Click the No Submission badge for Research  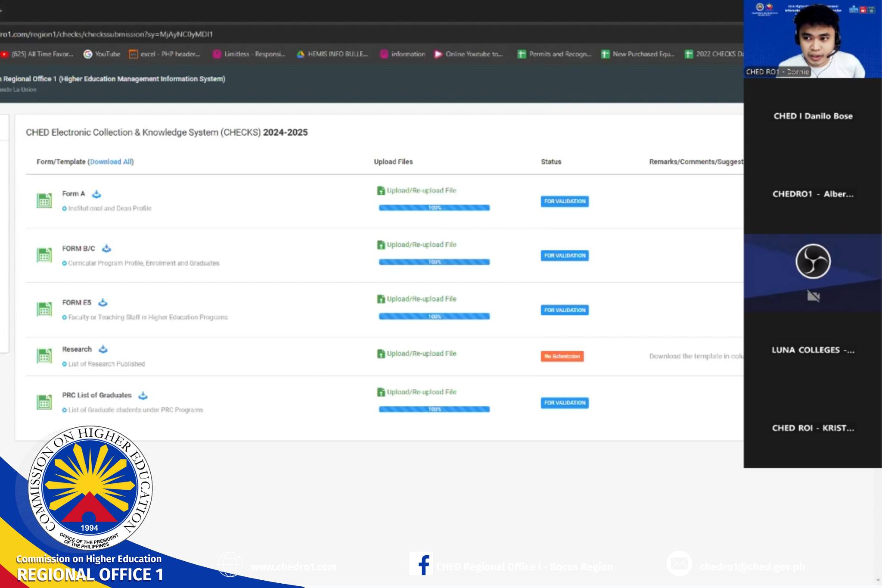[x=562, y=356]
